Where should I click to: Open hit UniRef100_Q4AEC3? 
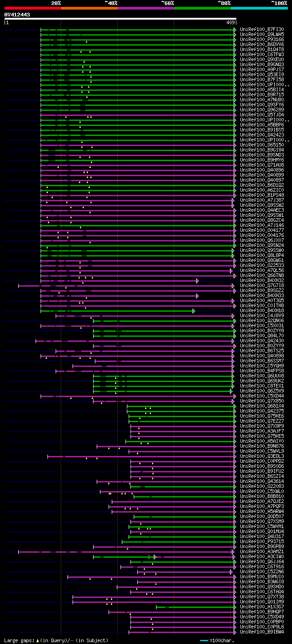pyautogui.click(x=262, y=210)
